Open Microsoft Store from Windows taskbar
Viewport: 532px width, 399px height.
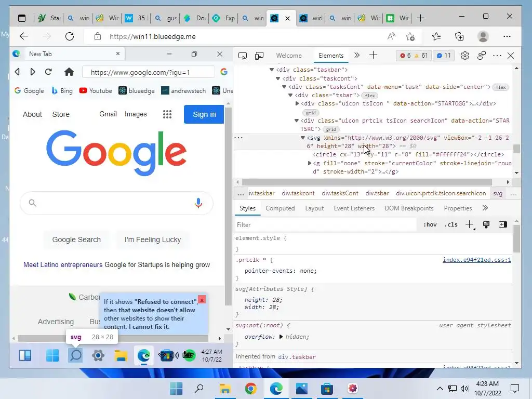coord(327,389)
